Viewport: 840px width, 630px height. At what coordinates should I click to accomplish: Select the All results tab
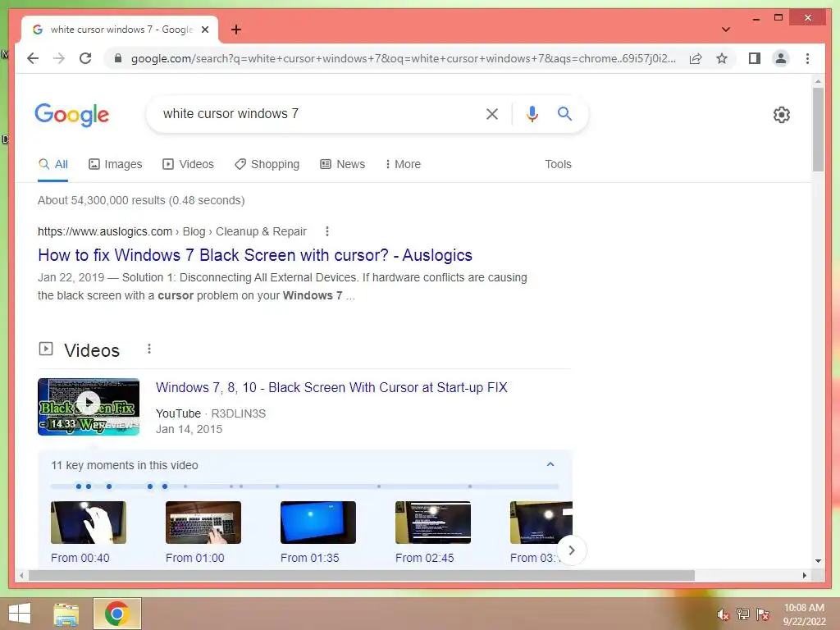point(53,164)
